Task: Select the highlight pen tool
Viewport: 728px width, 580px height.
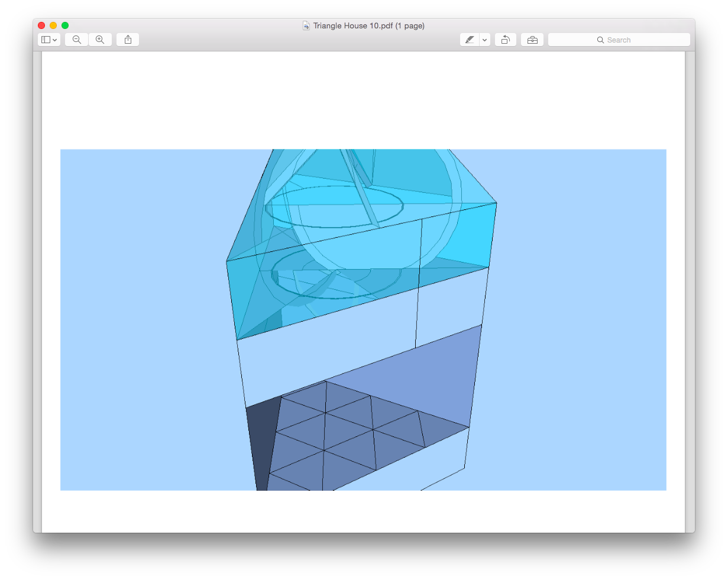Action: [470, 40]
